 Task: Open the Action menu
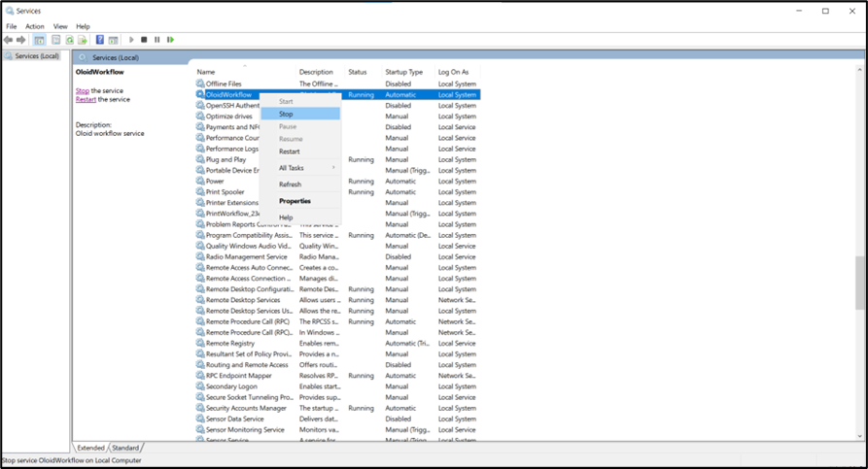click(34, 26)
